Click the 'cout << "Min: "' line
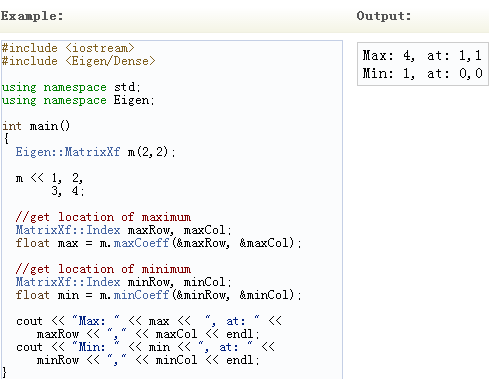 pyautogui.click(x=145, y=347)
